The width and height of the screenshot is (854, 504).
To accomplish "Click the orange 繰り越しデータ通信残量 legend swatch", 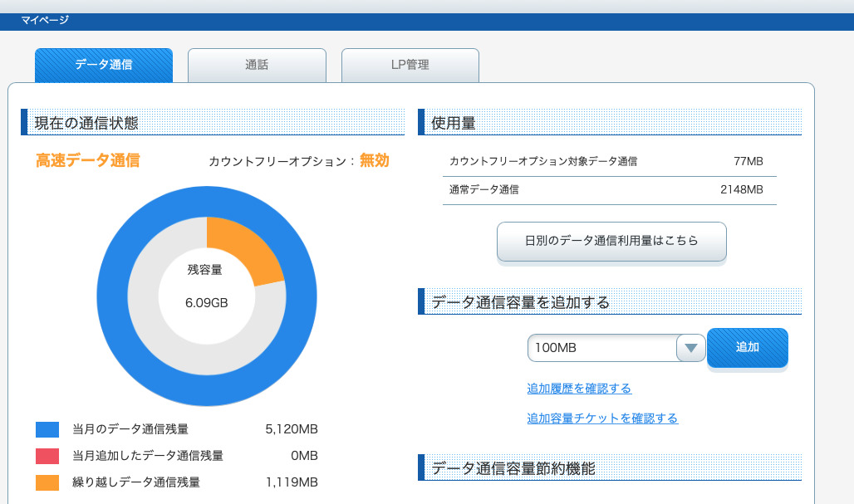I will coord(47,482).
